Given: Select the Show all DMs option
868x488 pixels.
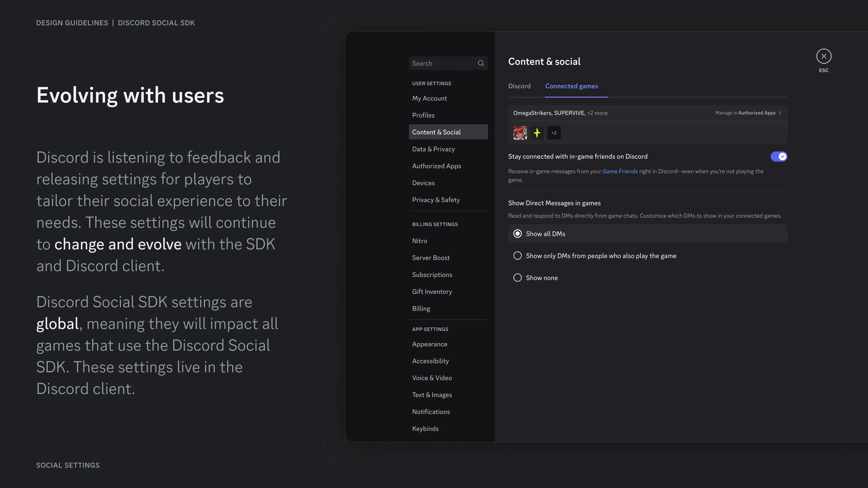Looking at the screenshot, I should point(517,234).
